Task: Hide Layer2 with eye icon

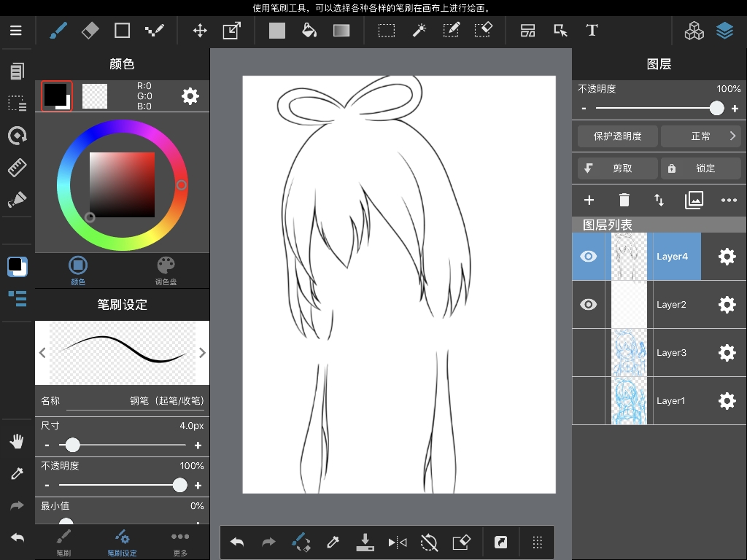Action: [x=589, y=304]
